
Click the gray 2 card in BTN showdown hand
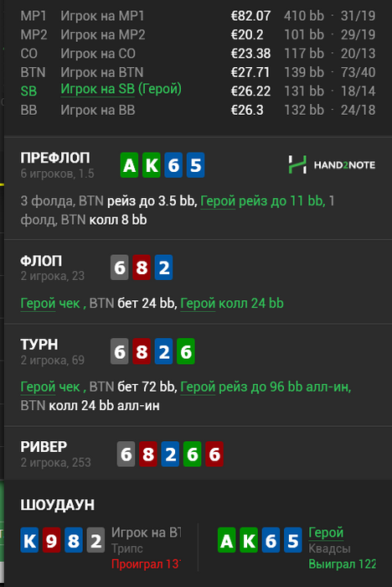(95, 540)
